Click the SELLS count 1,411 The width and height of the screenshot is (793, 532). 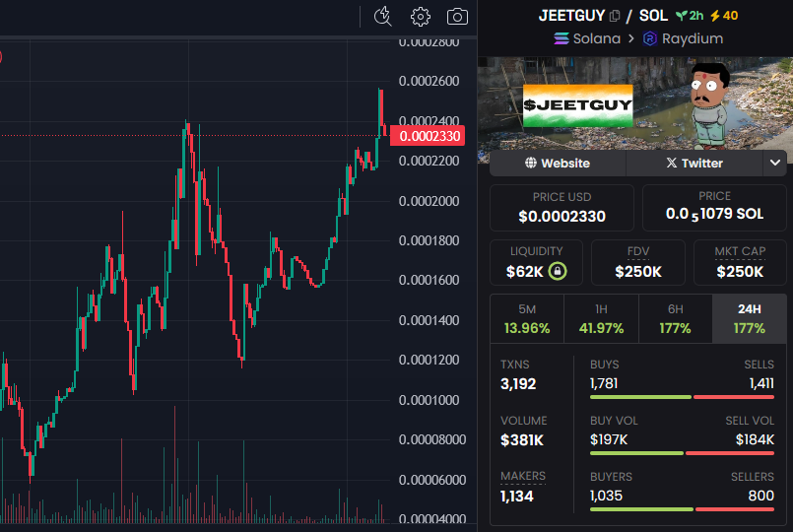[761, 384]
